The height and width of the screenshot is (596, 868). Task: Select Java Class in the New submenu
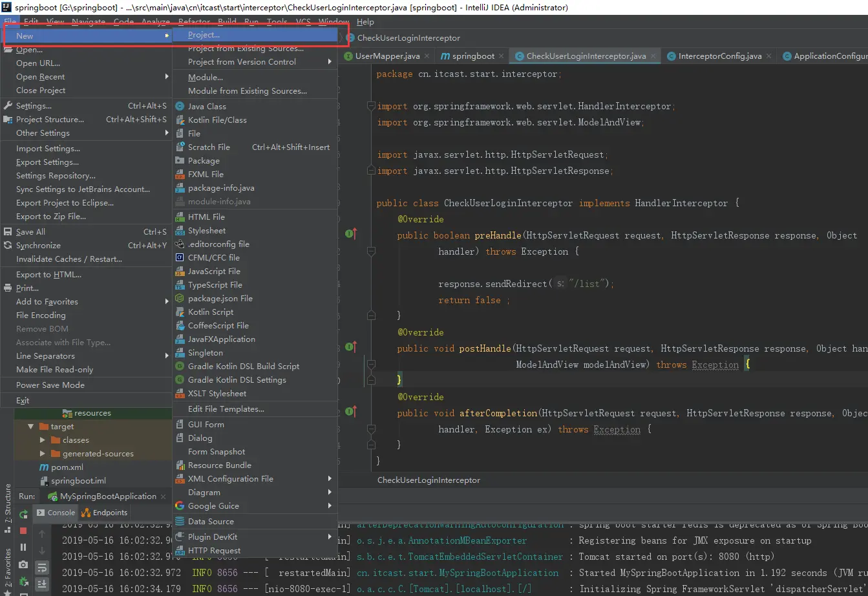click(x=255, y=107)
